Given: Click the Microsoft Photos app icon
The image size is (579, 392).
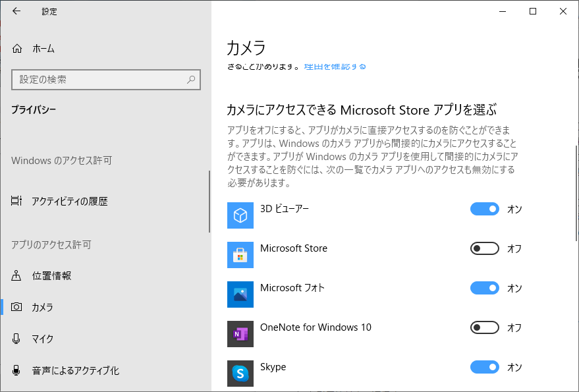Looking at the screenshot, I should (240, 294).
